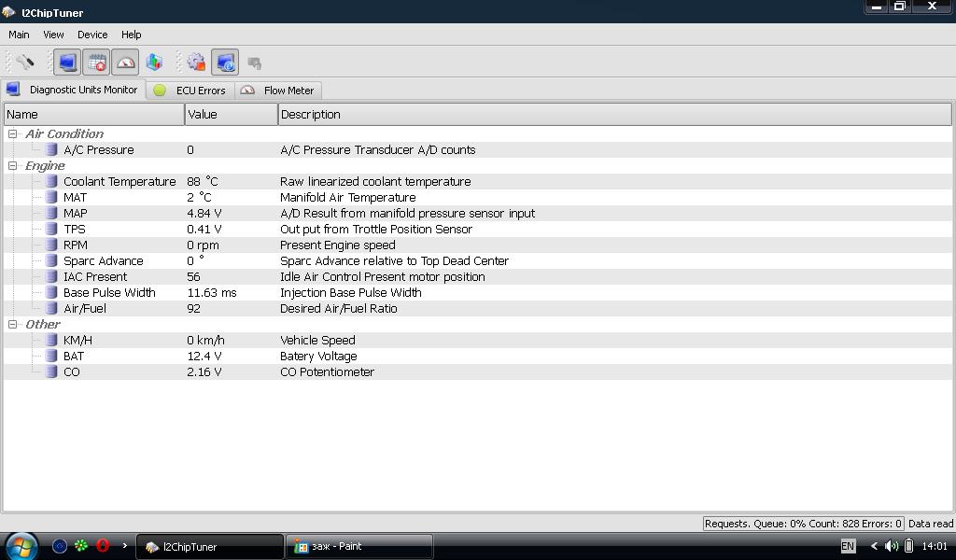The image size is (956, 560).
Task: Collapse the Engine group
Action: click(x=12, y=165)
